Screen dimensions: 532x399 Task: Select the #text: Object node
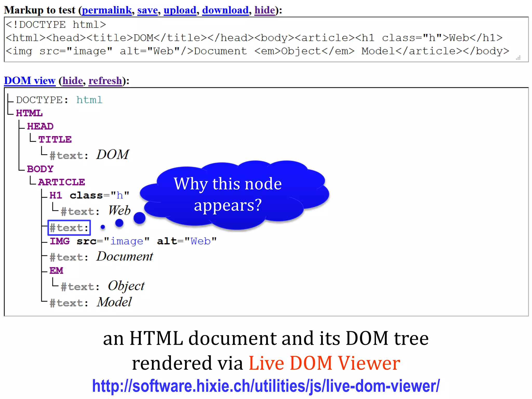[103, 286]
